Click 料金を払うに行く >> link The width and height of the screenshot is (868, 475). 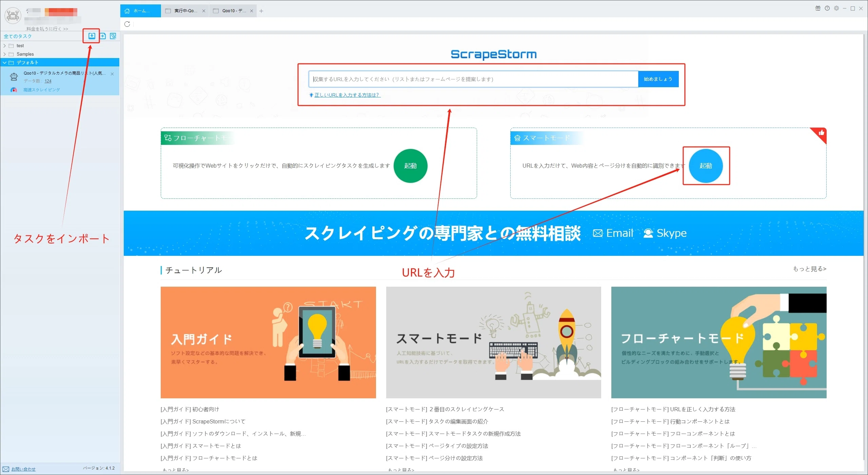click(x=47, y=29)
